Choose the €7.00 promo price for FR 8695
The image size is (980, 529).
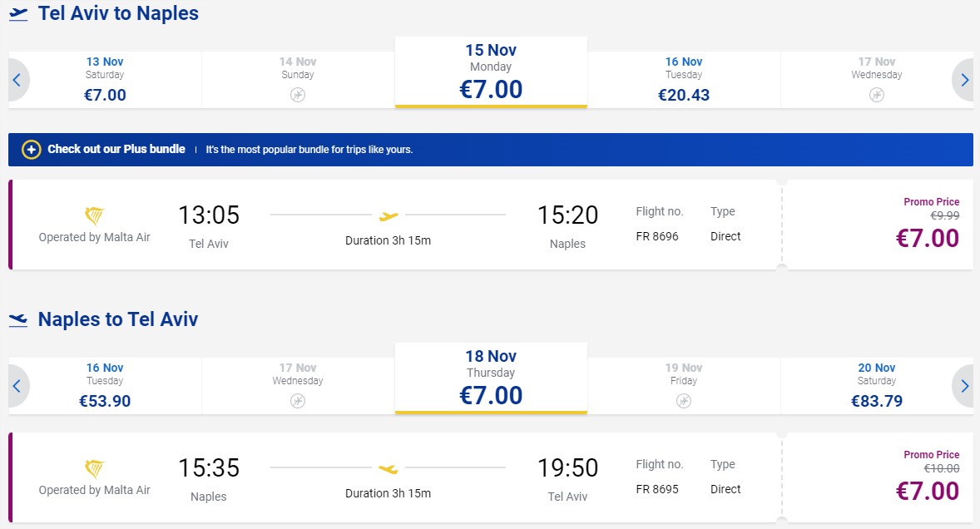coord(927,491)
